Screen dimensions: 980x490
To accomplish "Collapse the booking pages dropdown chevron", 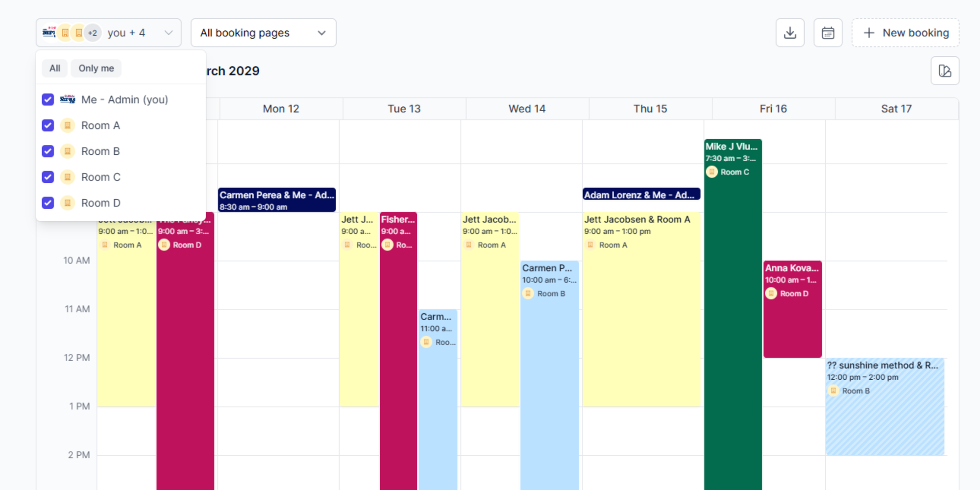I will click(x=321, y=33).
